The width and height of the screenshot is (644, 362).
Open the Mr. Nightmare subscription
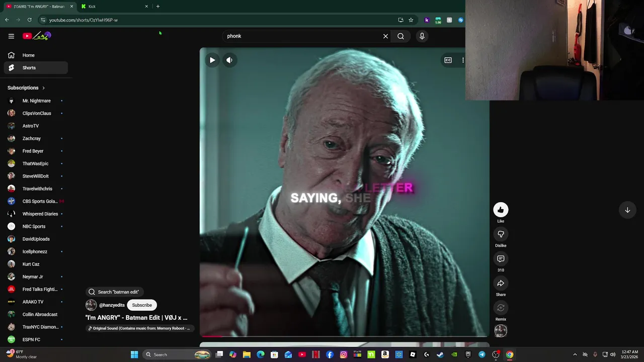(x=36, y=101)
